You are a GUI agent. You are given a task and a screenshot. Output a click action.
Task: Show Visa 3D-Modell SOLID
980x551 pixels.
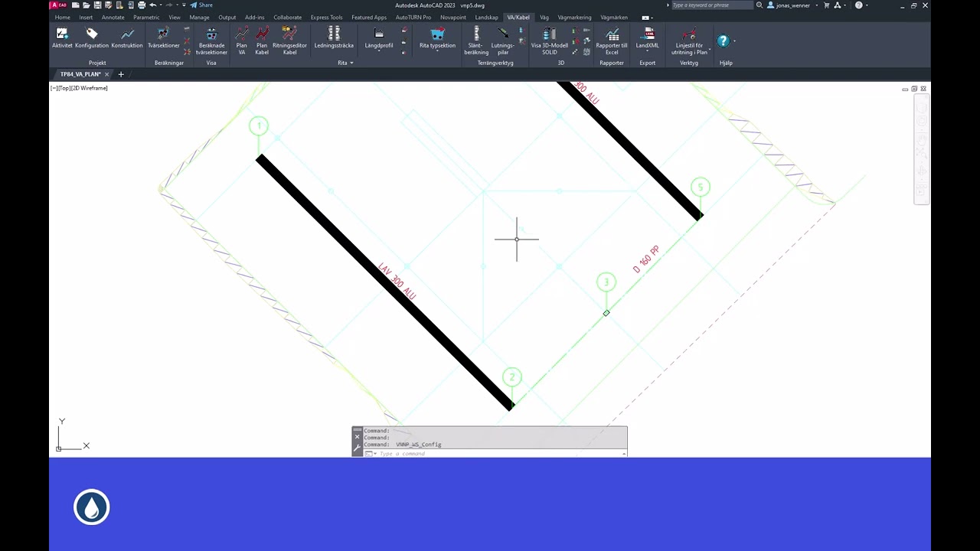[x=550, y=41]
